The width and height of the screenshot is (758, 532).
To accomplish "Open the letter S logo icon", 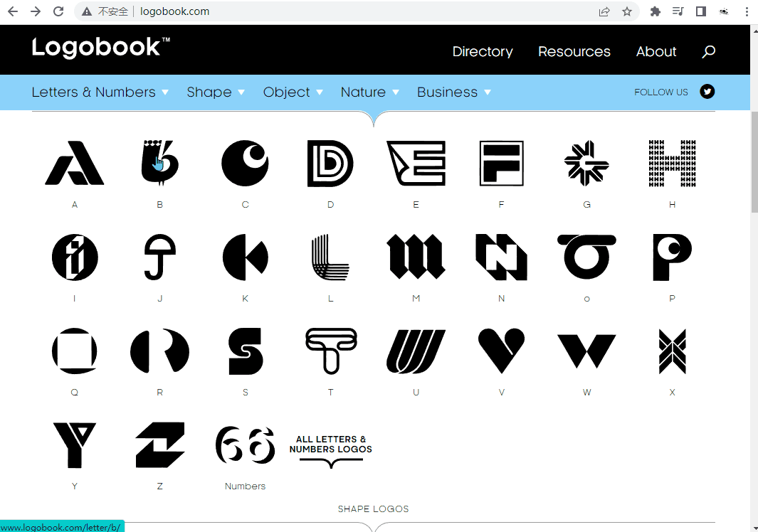I will pyautogui.click(x=245, y=351).
